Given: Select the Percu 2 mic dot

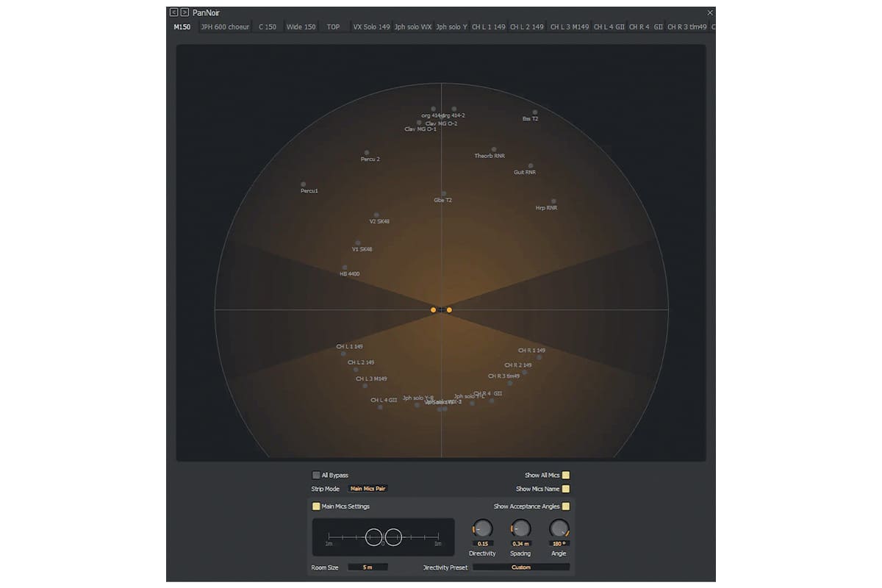Looking at the screenshot, I should (x=366, y=152).
